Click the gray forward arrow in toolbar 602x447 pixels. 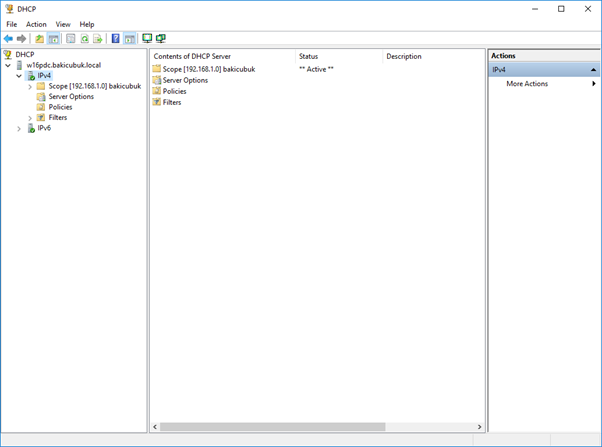[22, 38]
